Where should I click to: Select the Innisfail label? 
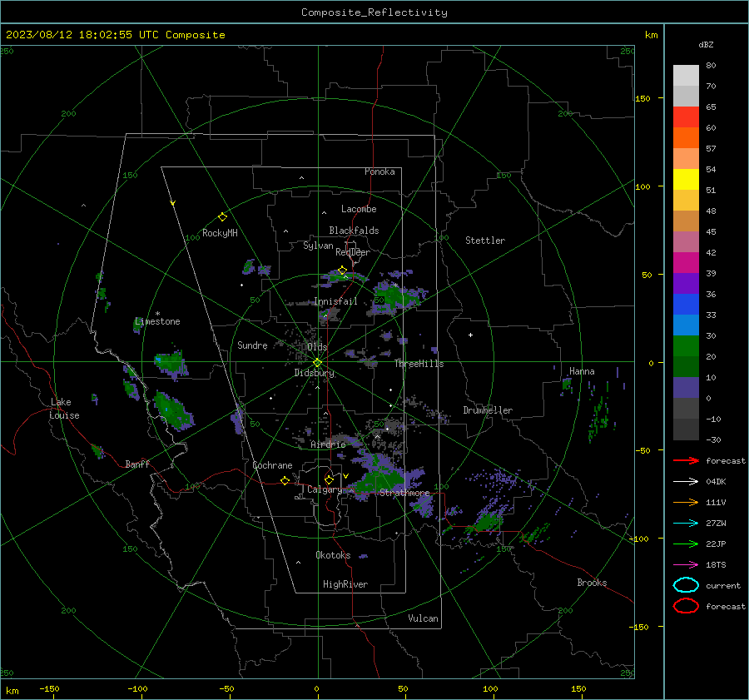[x=336, y=301]
